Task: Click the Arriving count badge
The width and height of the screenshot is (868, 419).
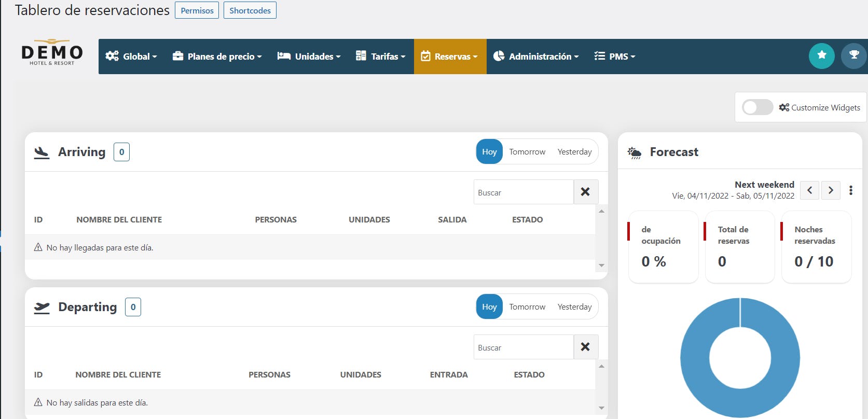Action: coord(121,152)
